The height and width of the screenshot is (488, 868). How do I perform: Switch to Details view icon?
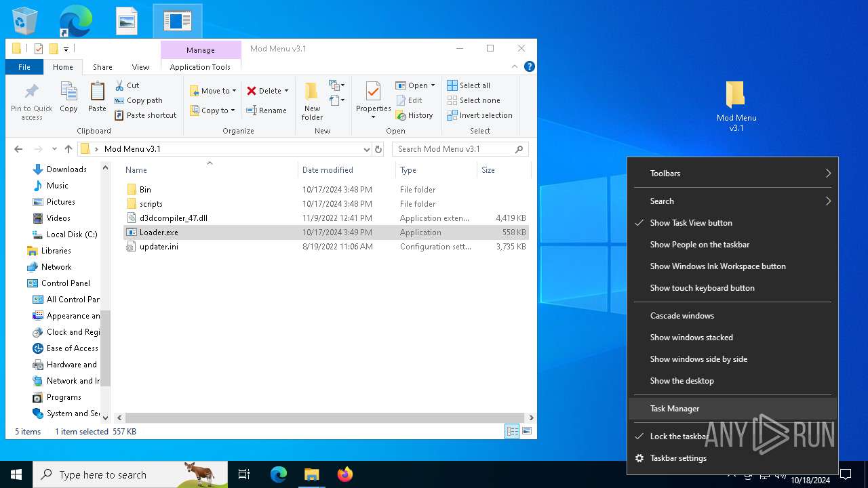tap(512, 431)
